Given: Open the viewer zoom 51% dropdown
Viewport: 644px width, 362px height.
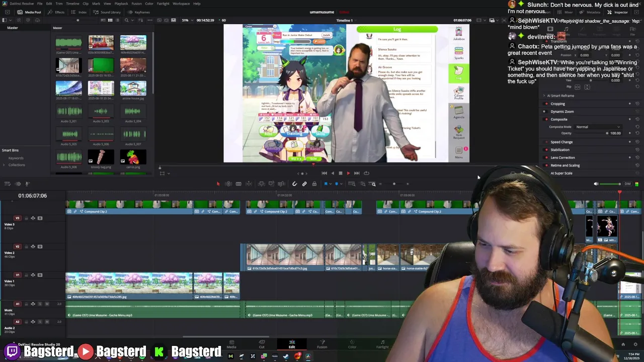Looking at the screenshot, I should tap(187, 20).
